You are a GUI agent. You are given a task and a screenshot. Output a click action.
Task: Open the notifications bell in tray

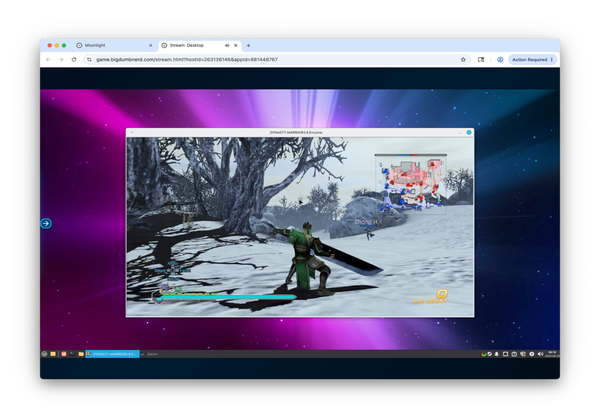coord(497,354)
